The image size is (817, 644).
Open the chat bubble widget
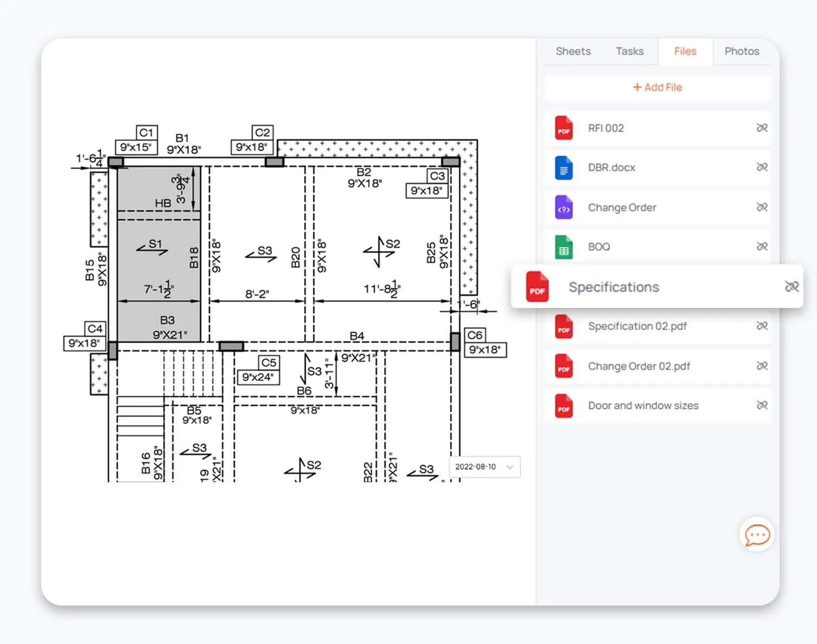[x=757, y=535]
